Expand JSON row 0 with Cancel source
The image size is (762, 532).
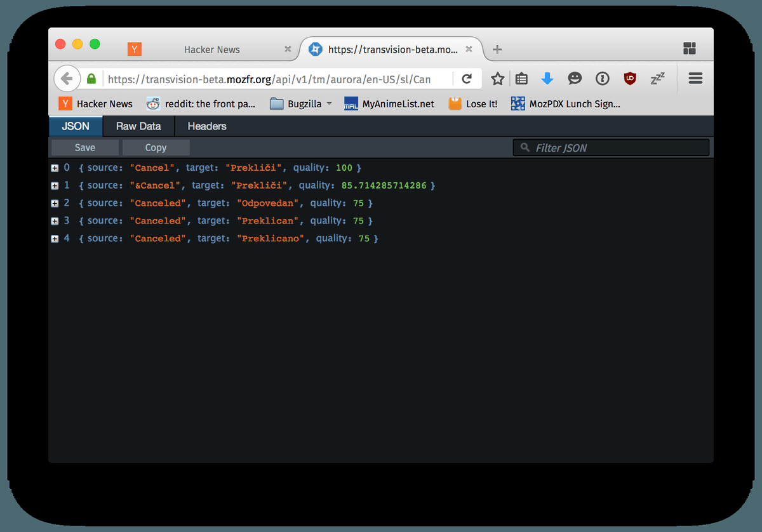(x=55, y=168)
